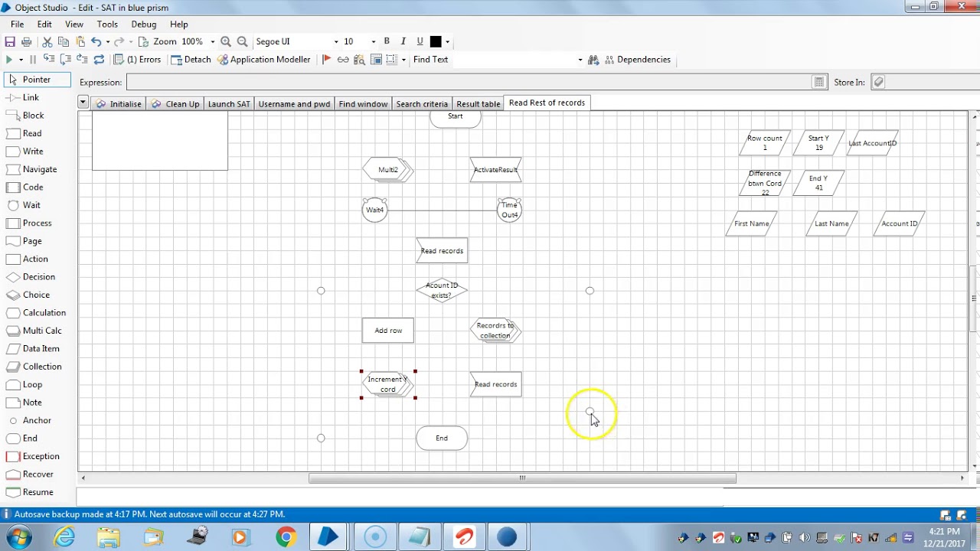This screenshot has height=551, width=980.
Task: Switch to the Initialise page tab
Action: 119,103
